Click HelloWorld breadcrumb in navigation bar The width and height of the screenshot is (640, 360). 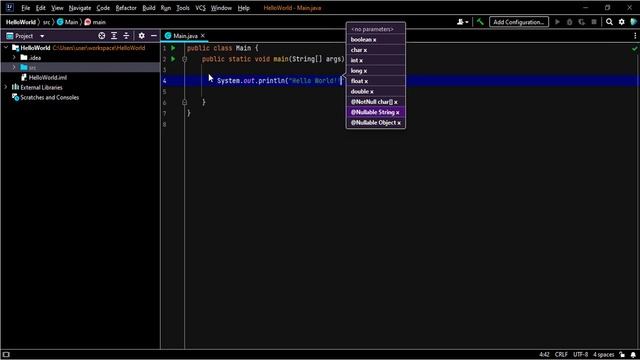click(21, 22)
